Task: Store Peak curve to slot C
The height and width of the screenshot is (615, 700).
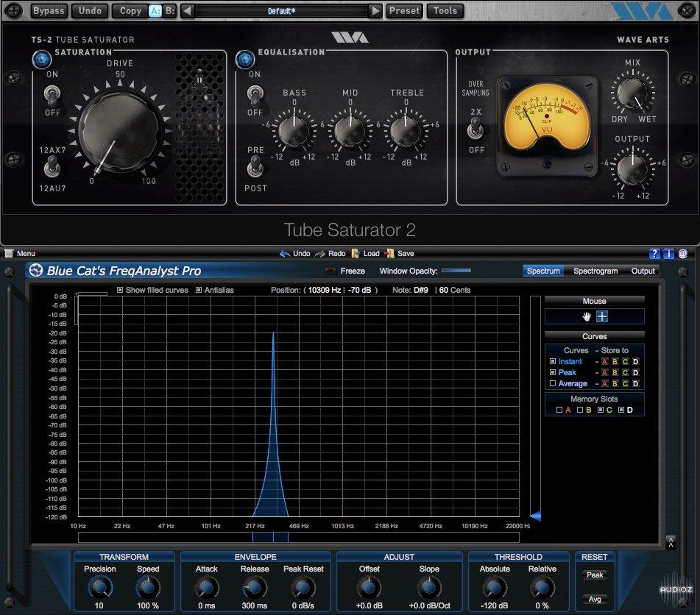Action: (626, 373)
